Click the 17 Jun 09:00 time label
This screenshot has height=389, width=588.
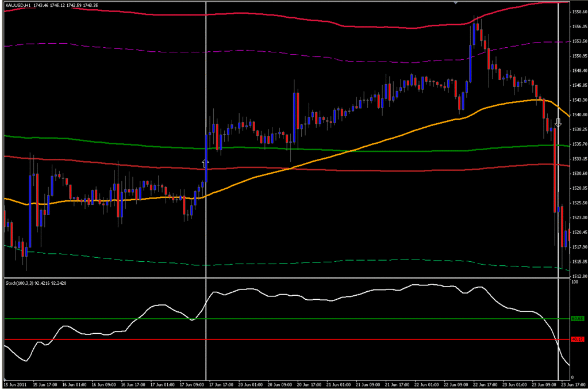tap(191, 385)
